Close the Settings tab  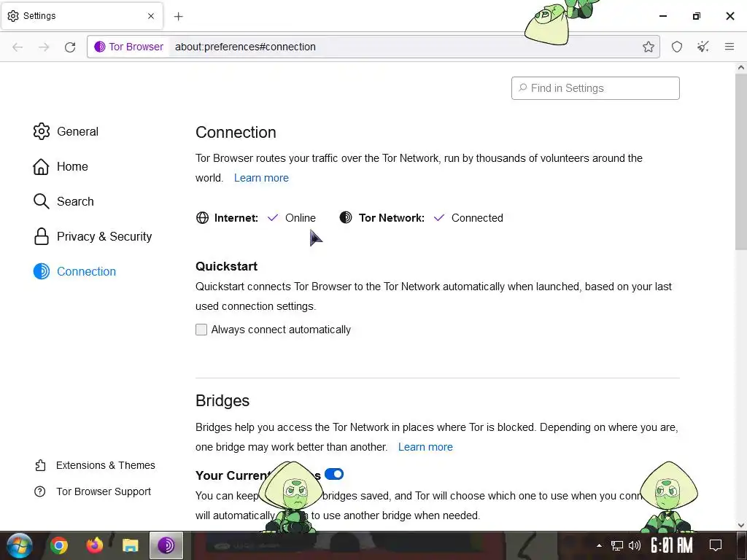tap(150, 16)
